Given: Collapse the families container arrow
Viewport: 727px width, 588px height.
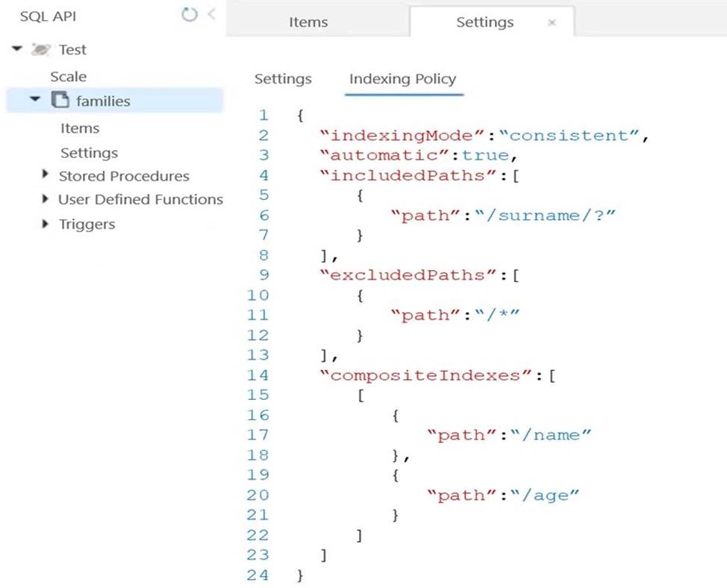Looking at the screenshot, I should coord(35,101).
